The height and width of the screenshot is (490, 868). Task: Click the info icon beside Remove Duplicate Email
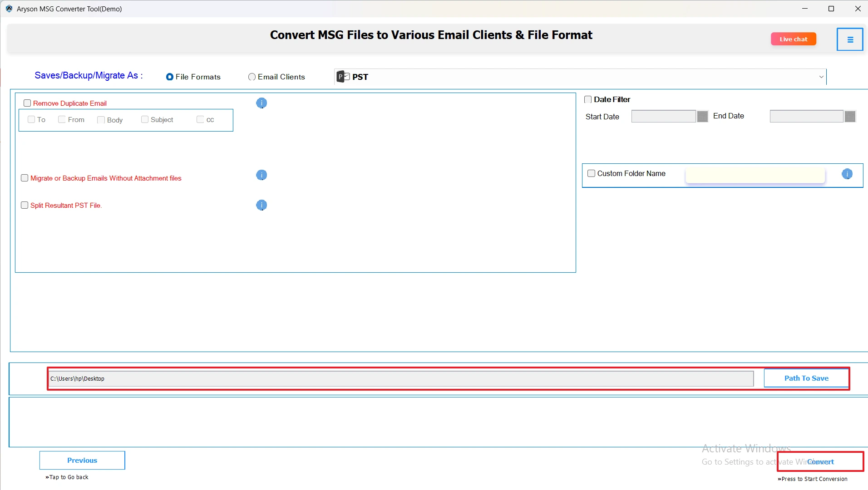pyautogui.click(x=261, y=103)
